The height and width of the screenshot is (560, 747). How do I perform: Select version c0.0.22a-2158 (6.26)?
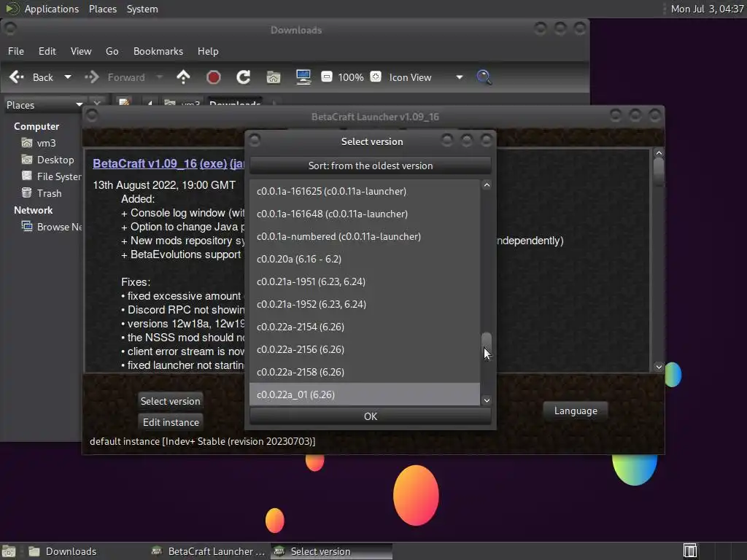point(365,372)
